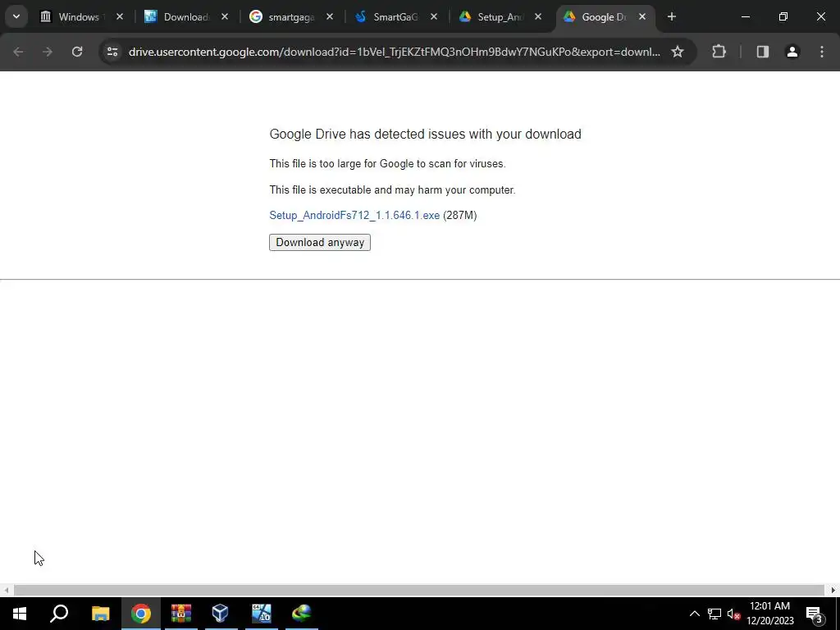This screenshot has height=630, width=840.
Task: Open the Extensions puzzle icon
Action: [x=719, y=52]
